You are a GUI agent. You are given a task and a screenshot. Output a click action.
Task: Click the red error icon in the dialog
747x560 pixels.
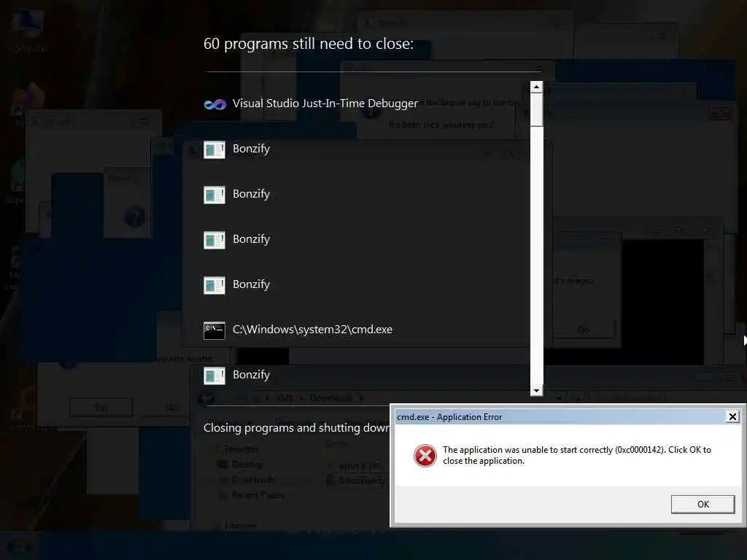tap(425, 456)
